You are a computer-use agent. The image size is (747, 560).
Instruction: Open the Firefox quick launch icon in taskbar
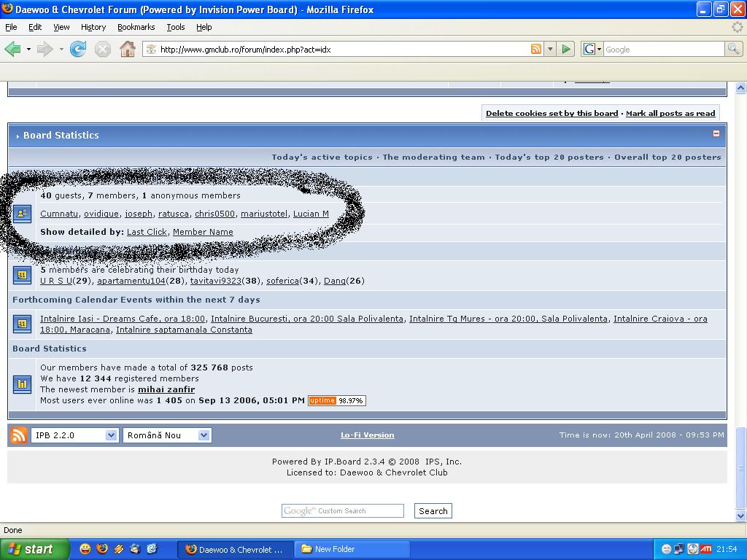102,549
